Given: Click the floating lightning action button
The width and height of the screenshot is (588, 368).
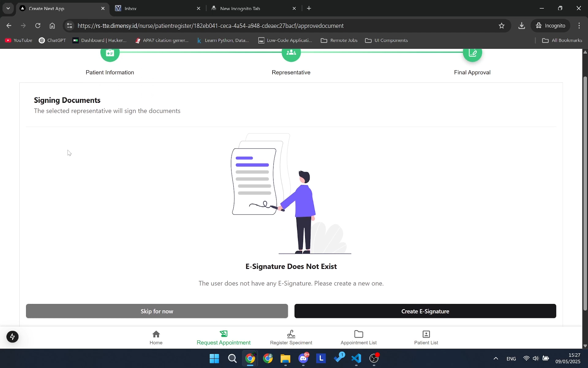Looking at the screenshot, I should click(x=13, y=337).
